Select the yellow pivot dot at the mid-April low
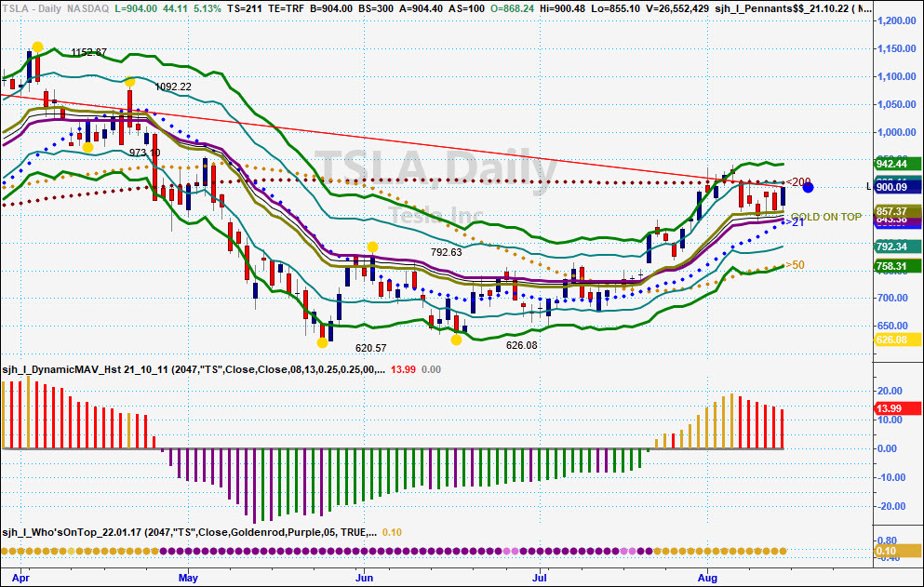The image size is (924, 587). 87,147
